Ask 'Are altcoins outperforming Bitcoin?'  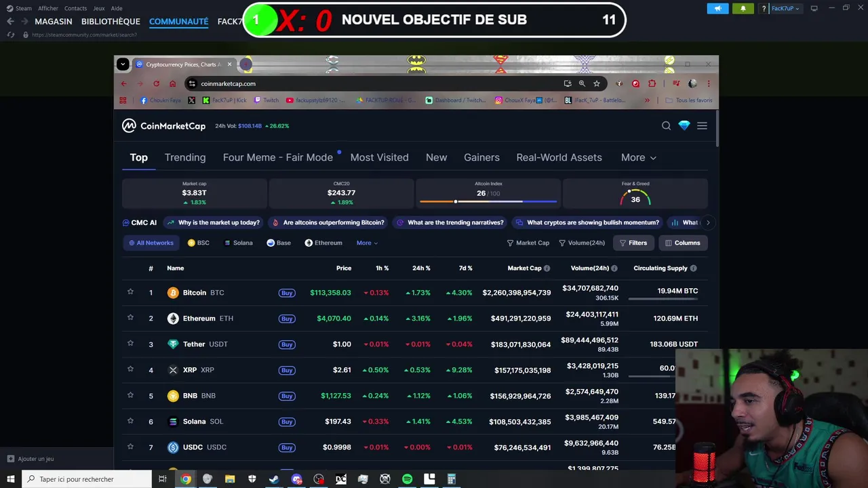[328, 222]
